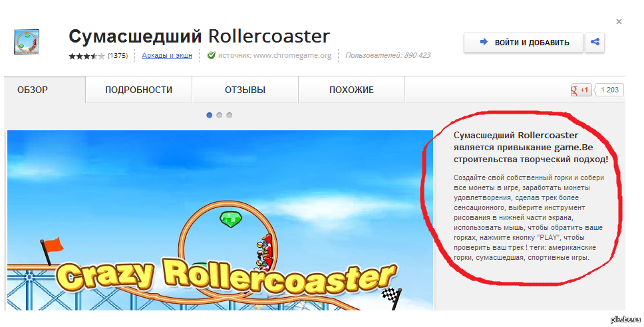The image size is (644, 327).
Task: Click the Crazy Rollercoaster screenshot image
Action: click(x=220, y=220)
